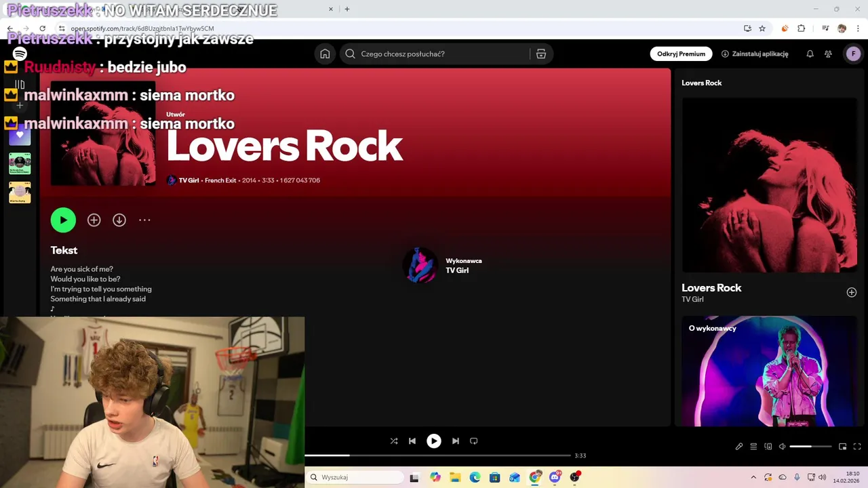Image resolution: width=868 pixels, height=488 pixels.
Task: Play Lovers Rock with green play button
Action: [63, 220]
